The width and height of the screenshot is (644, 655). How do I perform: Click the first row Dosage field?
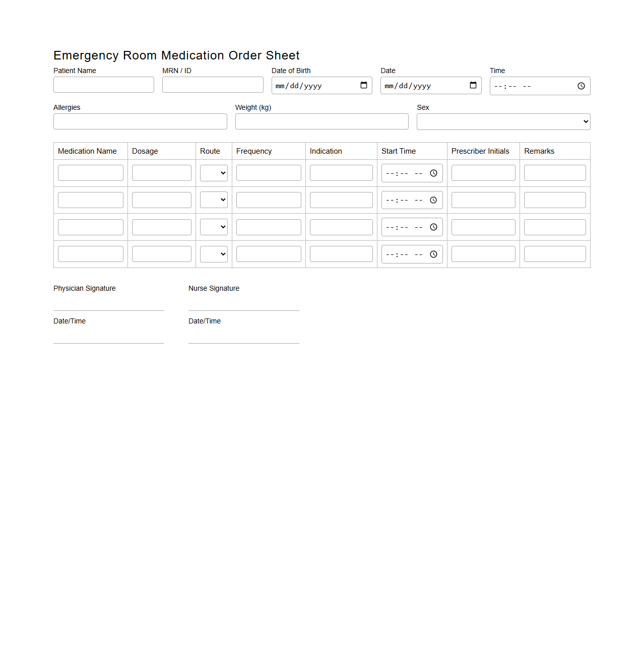coord(161,173)
